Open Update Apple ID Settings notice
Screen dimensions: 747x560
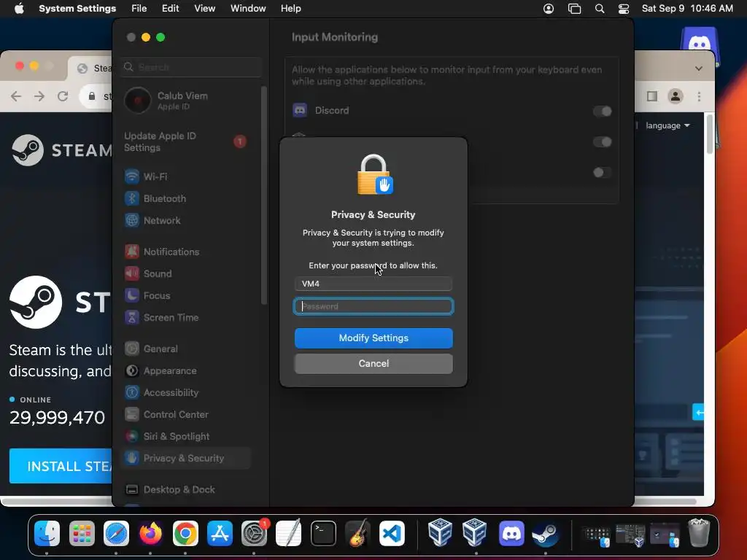pos(186,142)
